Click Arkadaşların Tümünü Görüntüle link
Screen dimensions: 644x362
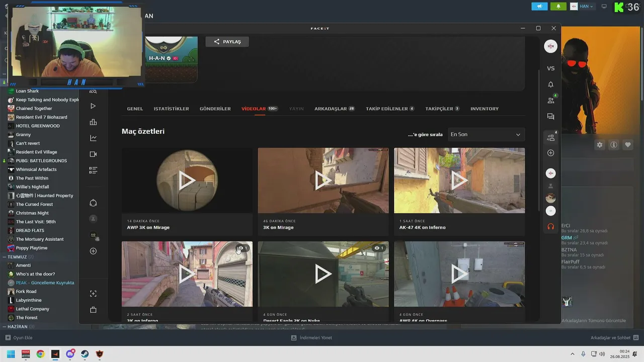tap(594, 321)
